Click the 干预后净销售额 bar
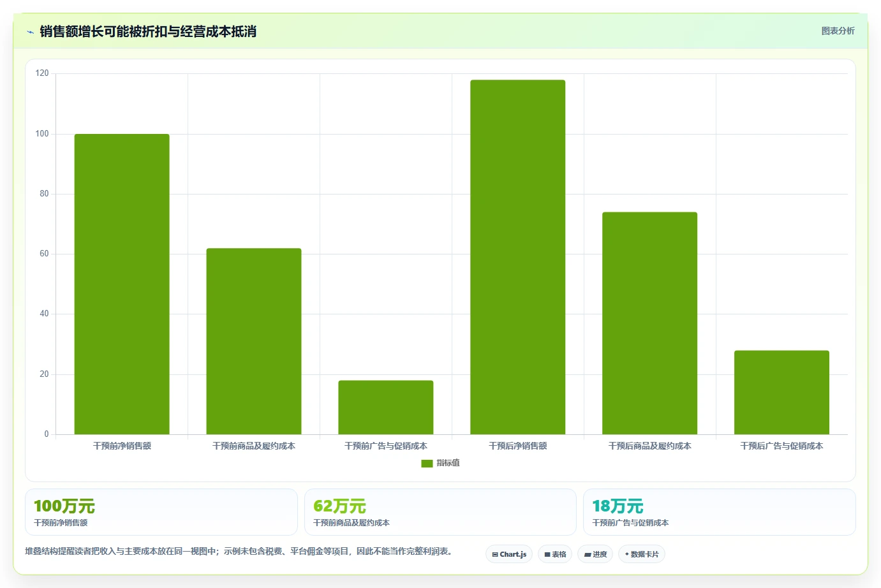Image resolution: width=881 pixels, height=588 pixels. click(x=517, y=257)
